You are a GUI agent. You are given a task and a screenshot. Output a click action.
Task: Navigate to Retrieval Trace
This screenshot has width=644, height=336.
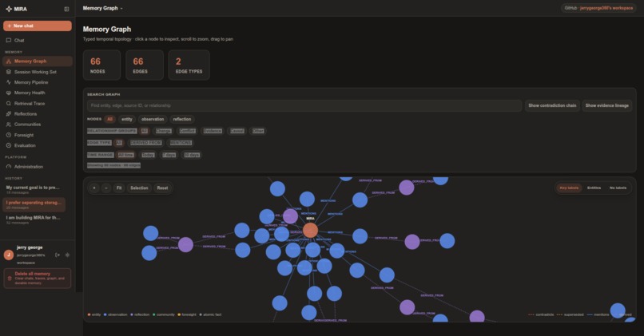[x=38, y=104]
